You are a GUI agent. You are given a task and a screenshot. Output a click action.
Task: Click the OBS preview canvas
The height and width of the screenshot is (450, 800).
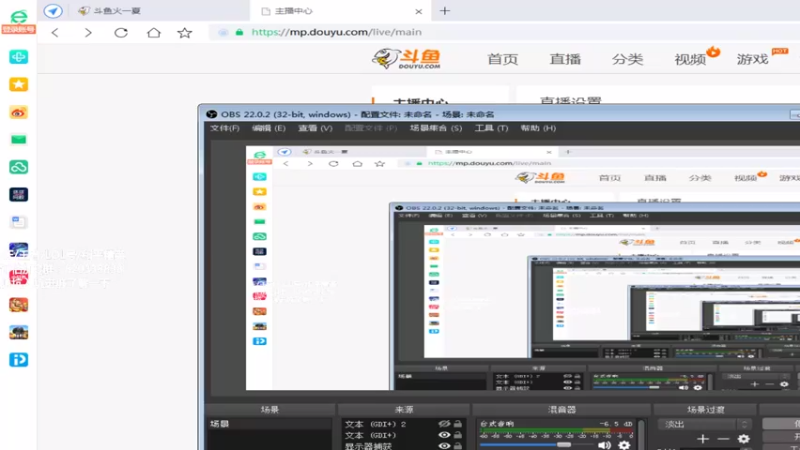tap(523, 268)
